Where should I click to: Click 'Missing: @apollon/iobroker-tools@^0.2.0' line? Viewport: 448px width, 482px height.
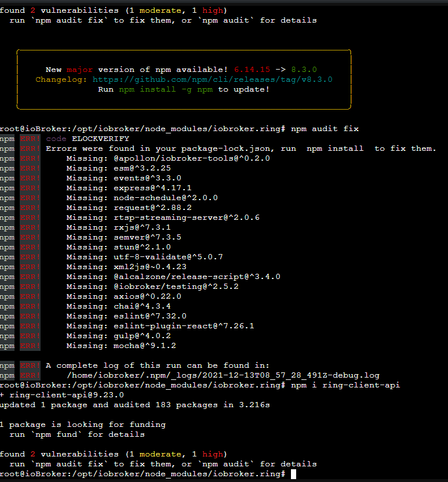click(168, 158)
